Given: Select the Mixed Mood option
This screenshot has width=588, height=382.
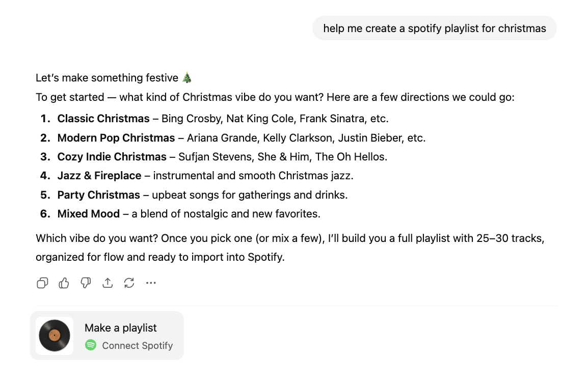Looking at the screenshot, I should point(88,213).
